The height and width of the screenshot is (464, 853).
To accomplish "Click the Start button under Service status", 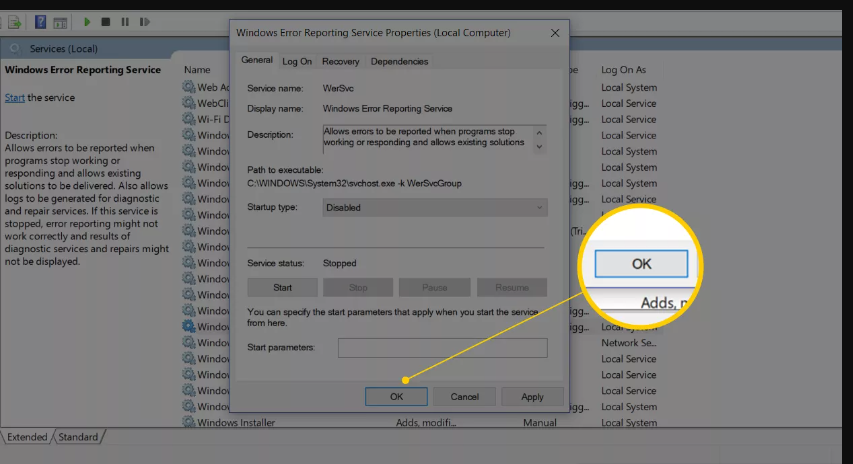I will click(x=282, y=287).
